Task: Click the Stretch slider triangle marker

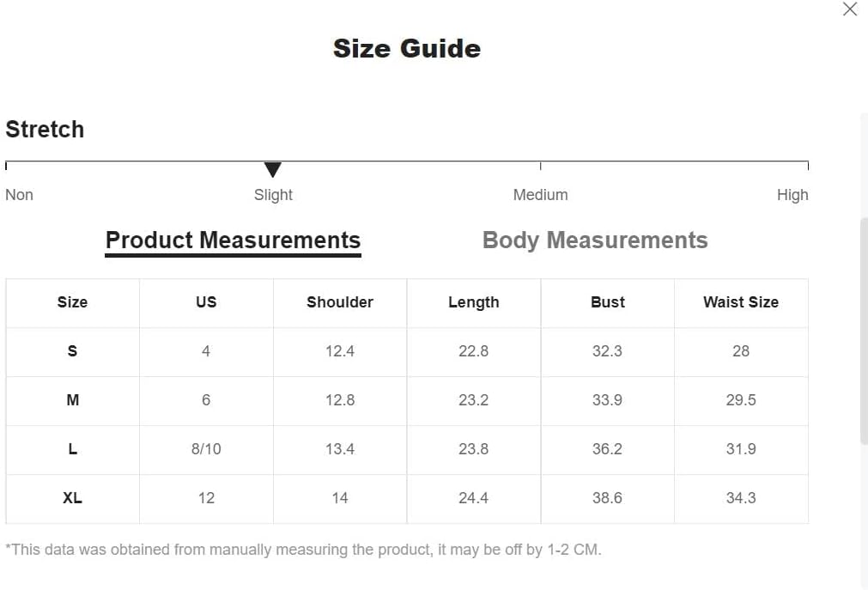Action: [273, 170]
